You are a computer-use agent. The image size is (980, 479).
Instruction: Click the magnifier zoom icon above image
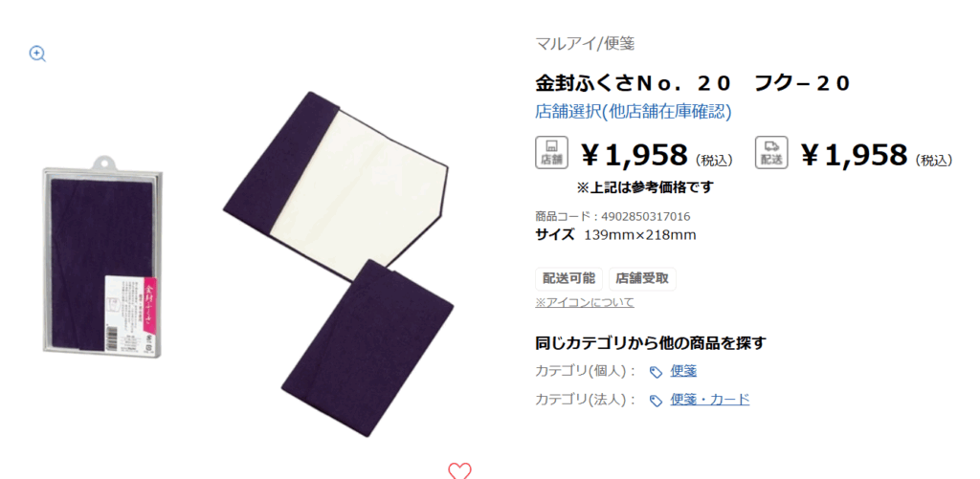tap(38, 54)
